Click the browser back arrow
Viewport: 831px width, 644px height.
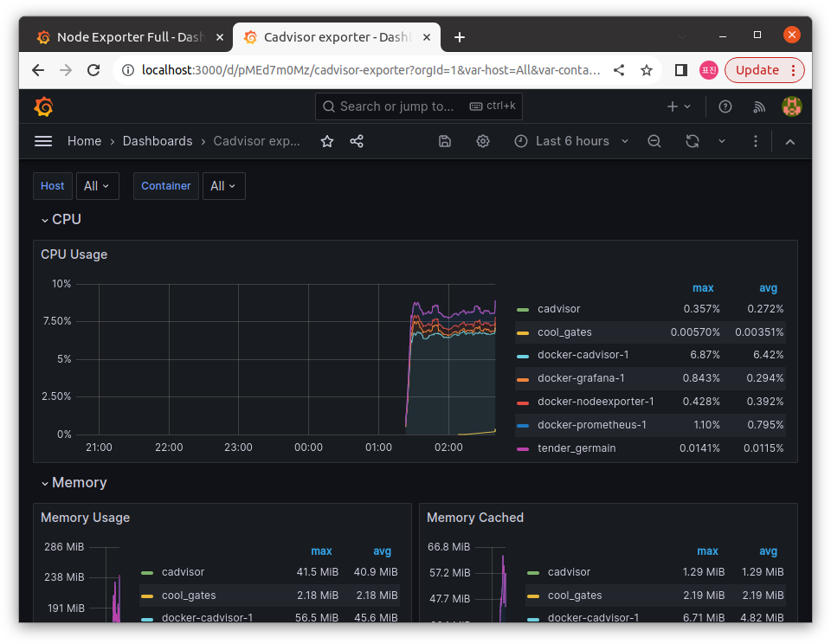pos(37,70)
